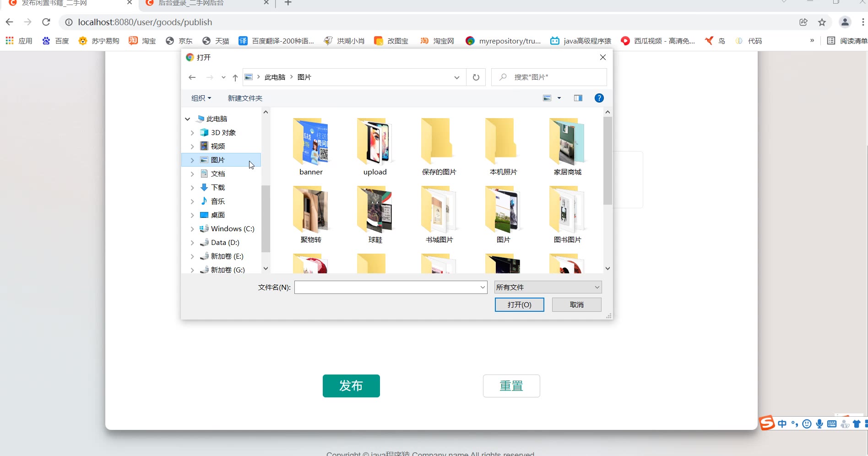Expand the 图片 tree node
868x456 pixels.
pyautogui.click(x=192, y=160)
